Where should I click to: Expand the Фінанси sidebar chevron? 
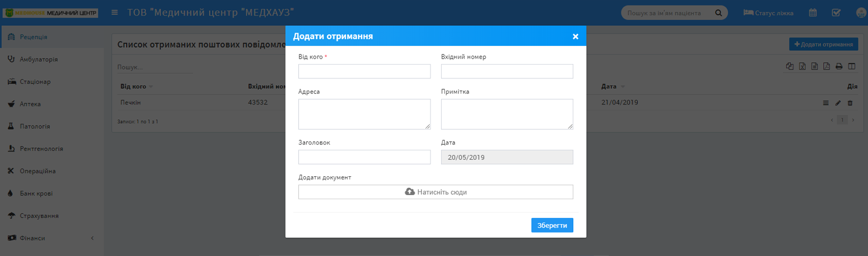(x=92, y=238)
